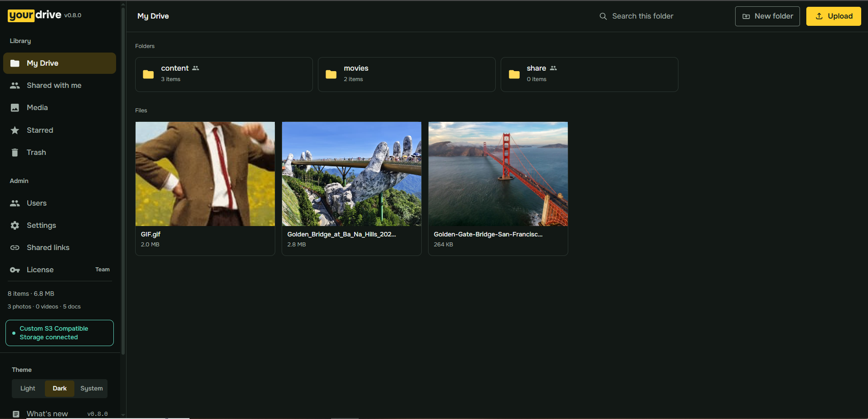The image size is (868, 419).
Task: Click the search magnifier icon
Action: pos(603,16)
